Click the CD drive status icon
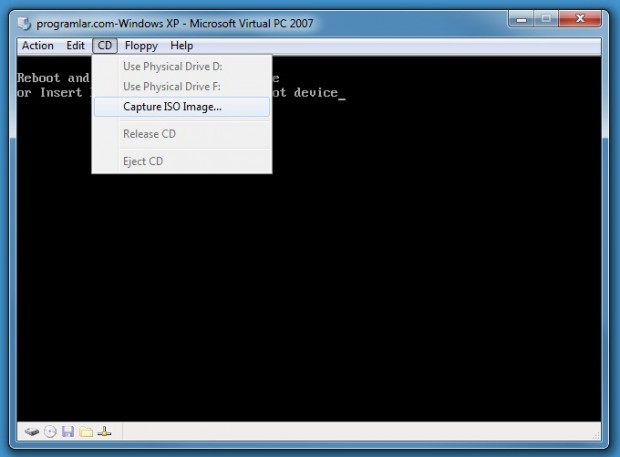Image resolution: width=620 pixels, height=457 pixels. tap(50, 432)
